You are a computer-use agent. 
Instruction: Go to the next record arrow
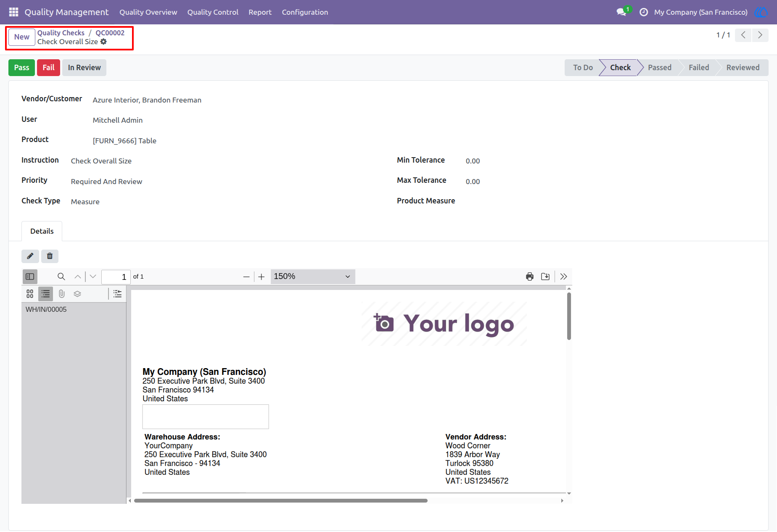point(760,35)
